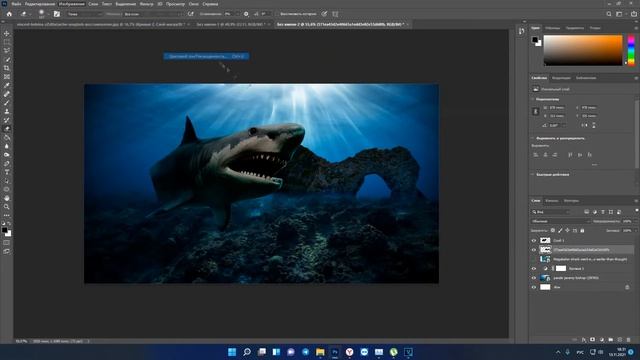
Task: Lock image pixels with the brush lock icon
Action: (x=560, y=231)
